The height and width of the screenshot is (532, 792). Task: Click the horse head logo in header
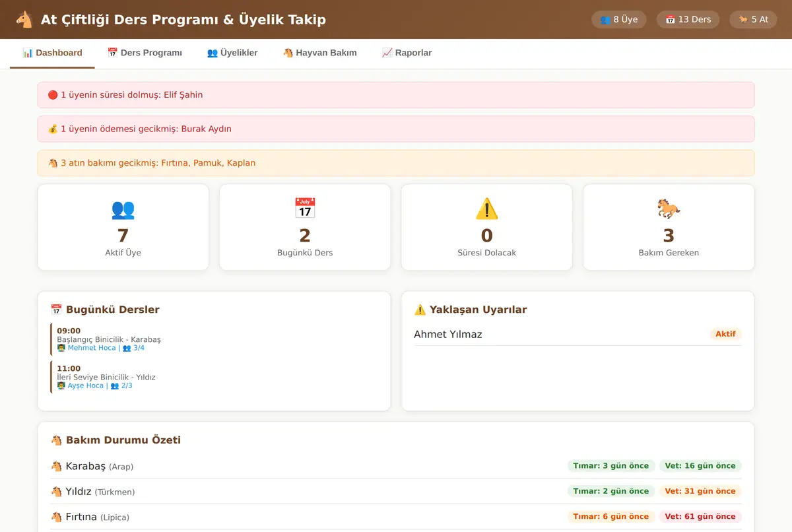(x=24, y=20)
